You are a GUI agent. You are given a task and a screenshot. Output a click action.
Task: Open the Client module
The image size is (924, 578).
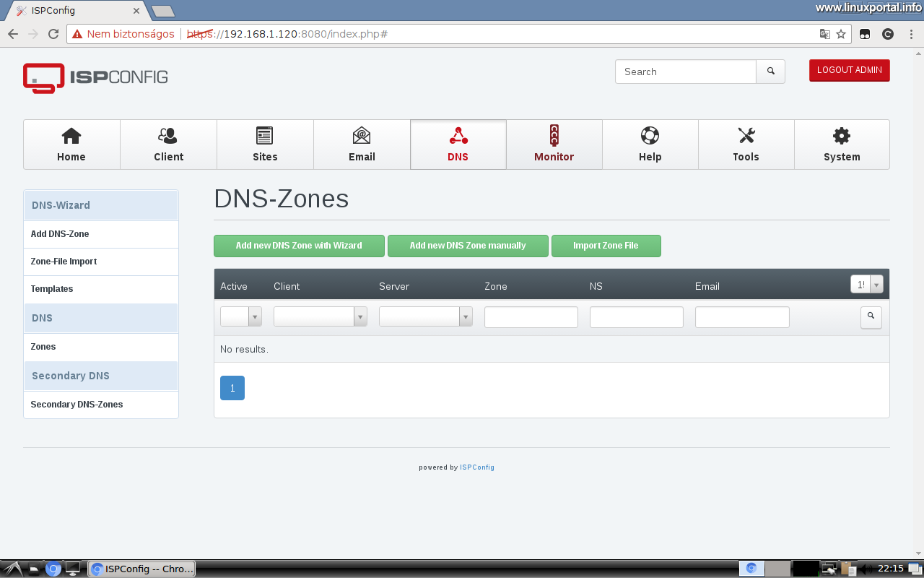(x=168, y=144)
